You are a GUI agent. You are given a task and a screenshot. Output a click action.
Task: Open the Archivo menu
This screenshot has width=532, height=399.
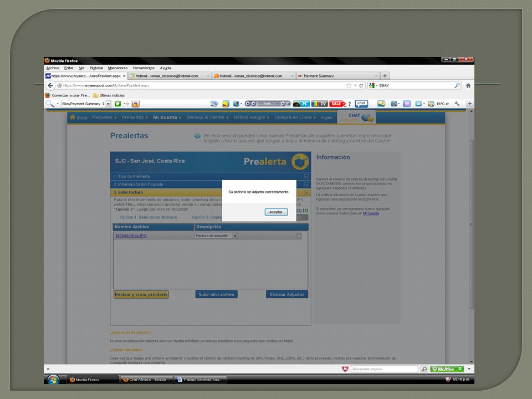53,68
